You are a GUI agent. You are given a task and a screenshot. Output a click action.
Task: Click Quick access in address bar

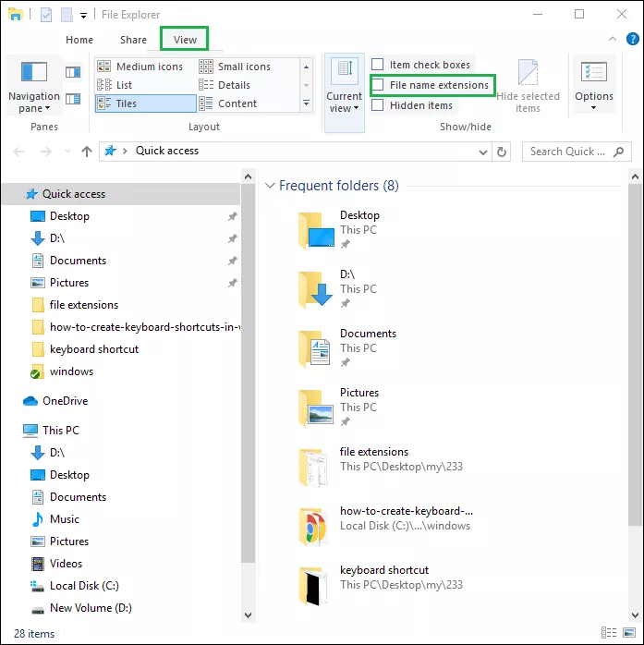pos(167,151)
